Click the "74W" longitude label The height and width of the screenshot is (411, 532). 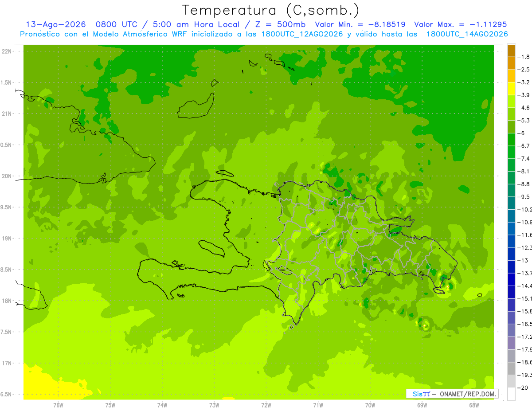tap(162, 405)
